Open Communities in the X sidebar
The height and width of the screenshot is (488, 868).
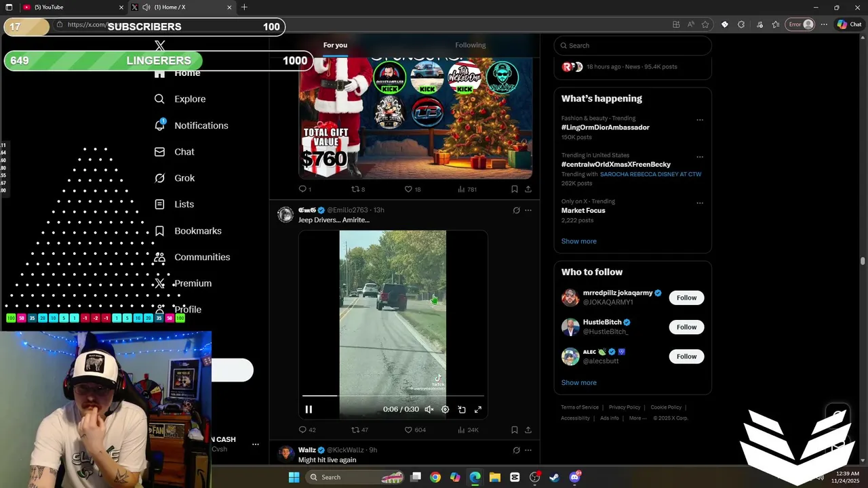tap(192, 258)
